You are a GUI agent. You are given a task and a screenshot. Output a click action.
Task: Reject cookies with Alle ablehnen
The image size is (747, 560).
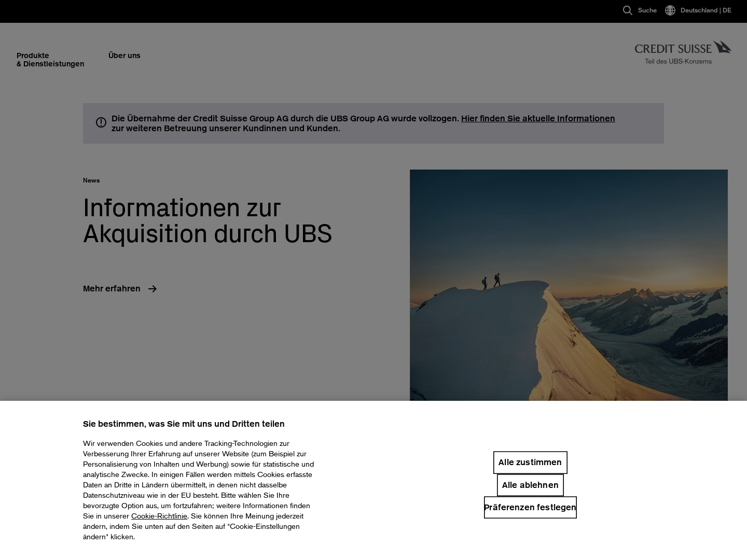530,485
